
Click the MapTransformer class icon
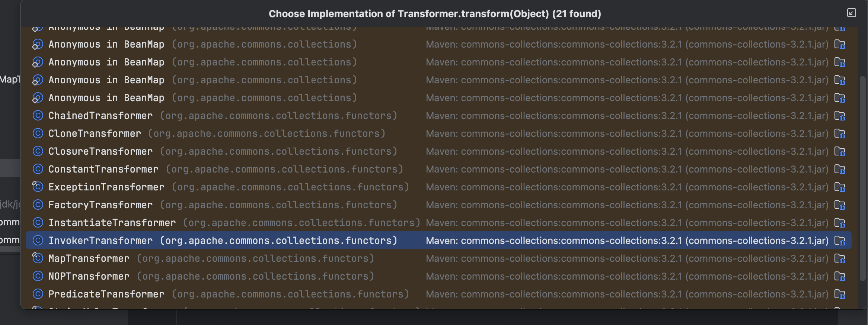(38, 258)
